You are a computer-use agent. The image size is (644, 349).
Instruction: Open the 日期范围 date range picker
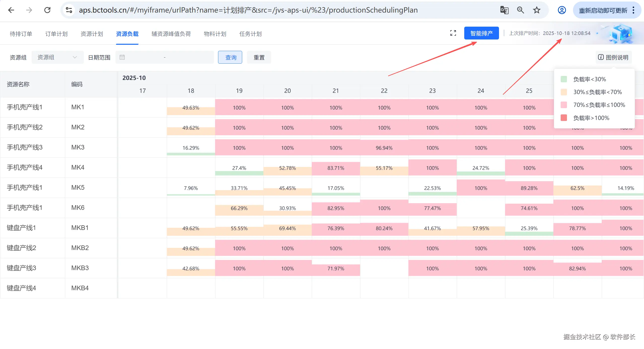click(164, 57)
